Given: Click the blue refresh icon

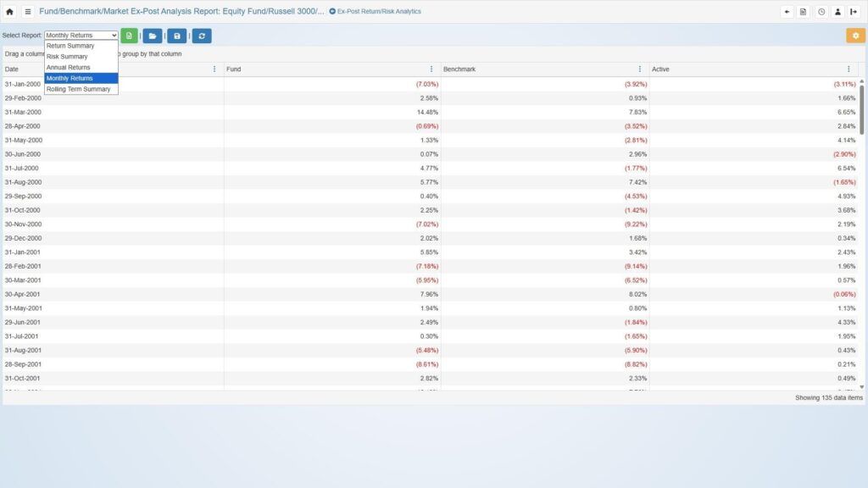Looking at the screenshot, I should point(202,36).
